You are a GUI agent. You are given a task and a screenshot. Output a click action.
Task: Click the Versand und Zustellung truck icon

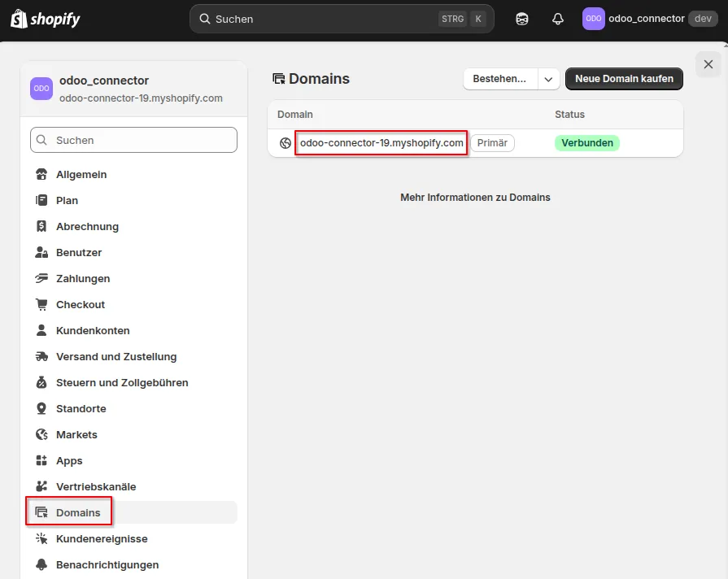coord(41,356)
